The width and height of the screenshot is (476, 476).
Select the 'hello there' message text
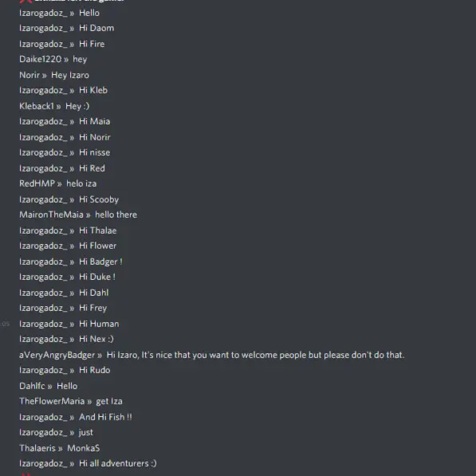[x=116, y=214]
